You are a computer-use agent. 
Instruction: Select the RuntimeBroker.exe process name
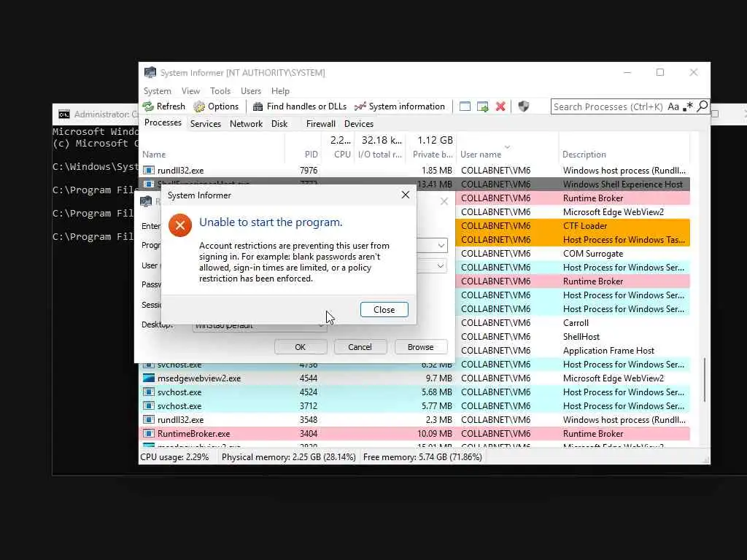click(x=193, y=433)
